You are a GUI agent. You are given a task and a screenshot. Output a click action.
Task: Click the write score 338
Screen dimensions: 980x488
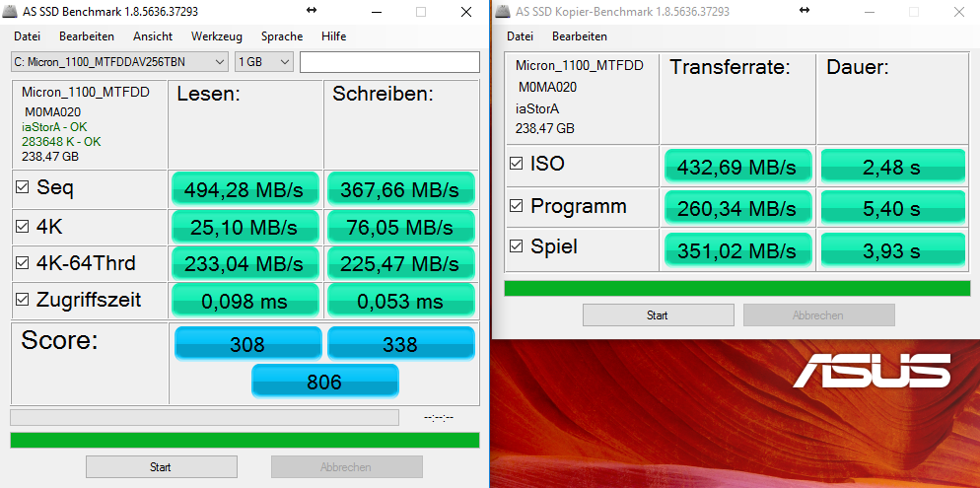400,343
